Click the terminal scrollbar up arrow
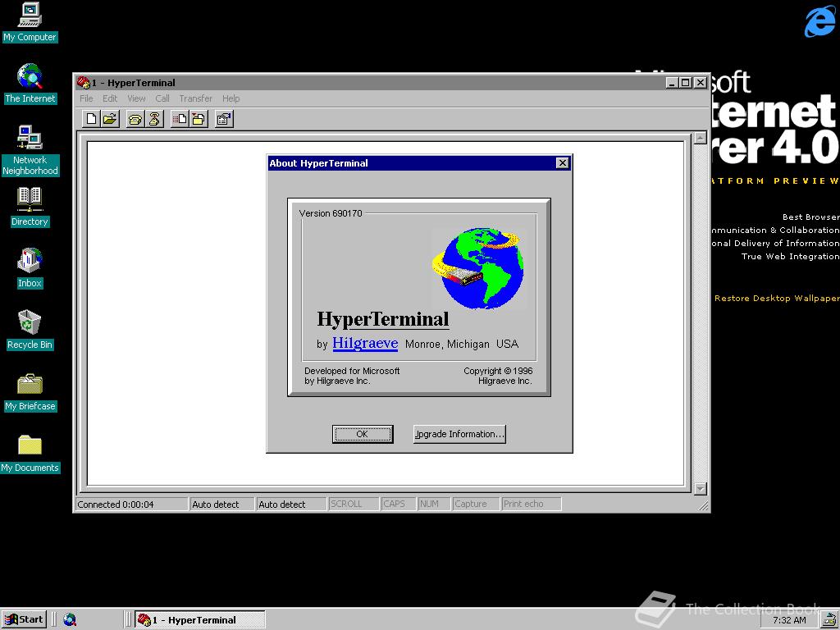This screenshot has width=840, height=630. tap(701, 138)
